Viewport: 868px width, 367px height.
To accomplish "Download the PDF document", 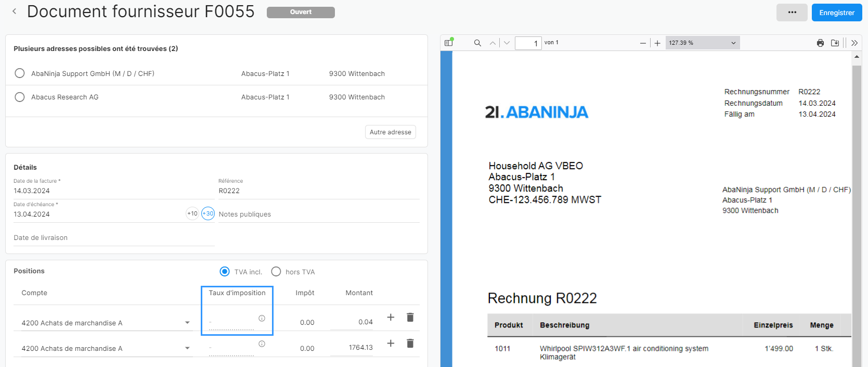I will click(x=835, y=43).
